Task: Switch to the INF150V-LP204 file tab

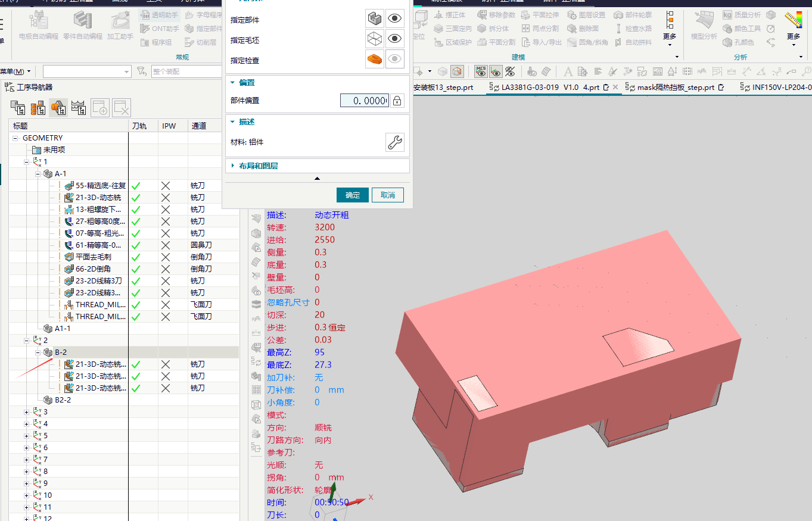Action: click(x=776, y=87)
